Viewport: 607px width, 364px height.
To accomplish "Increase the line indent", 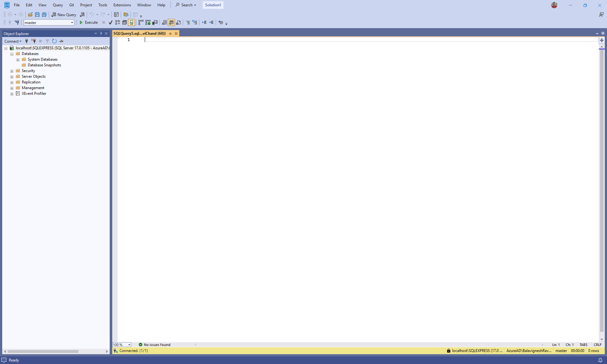I will [211, 22].
